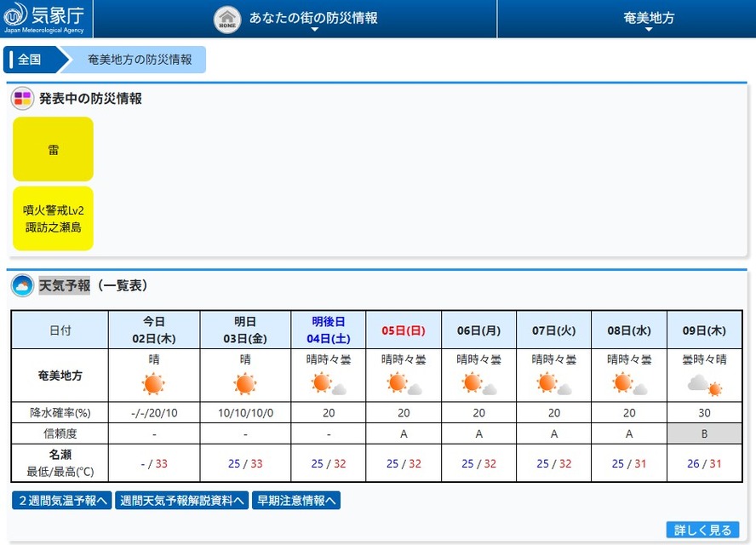Select the 06日(月) column header

(478, 330)
